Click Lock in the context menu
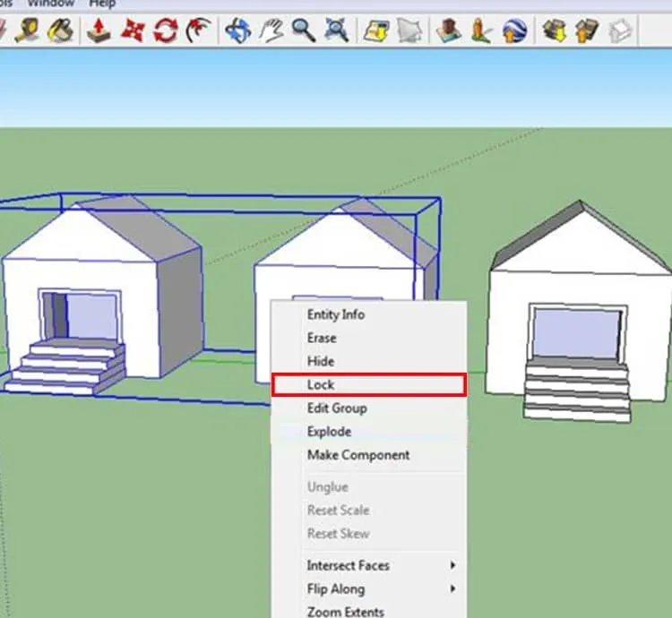 (x=369, y=384)
